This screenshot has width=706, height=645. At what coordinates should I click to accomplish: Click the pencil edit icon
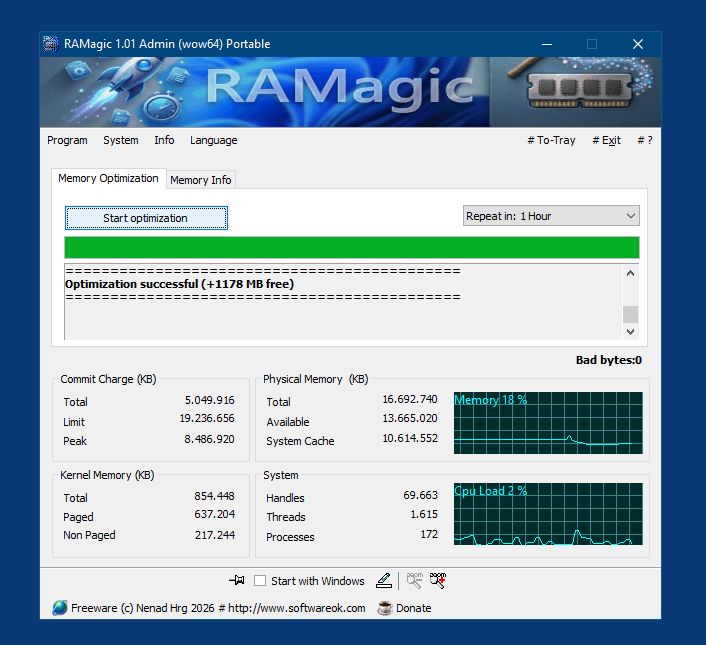384,580
